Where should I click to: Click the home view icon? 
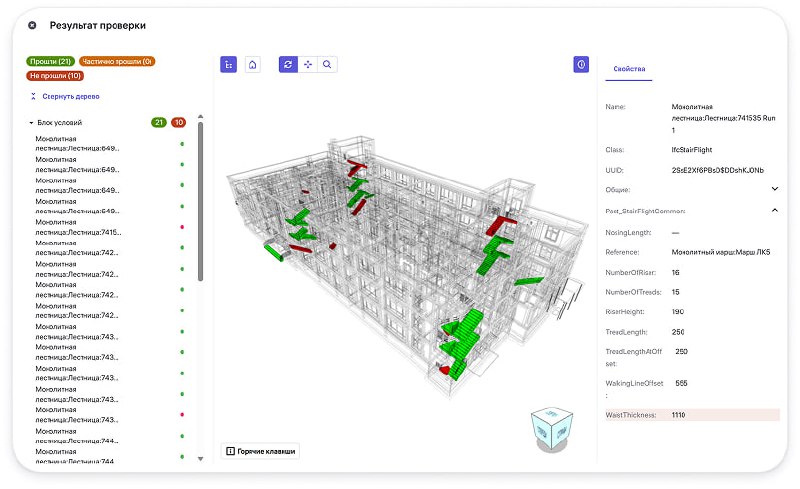pos(253,64)
